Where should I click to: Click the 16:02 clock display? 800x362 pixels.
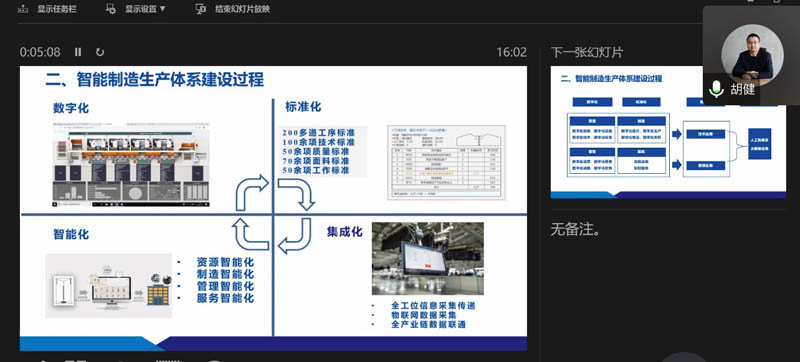coord(511,52)
